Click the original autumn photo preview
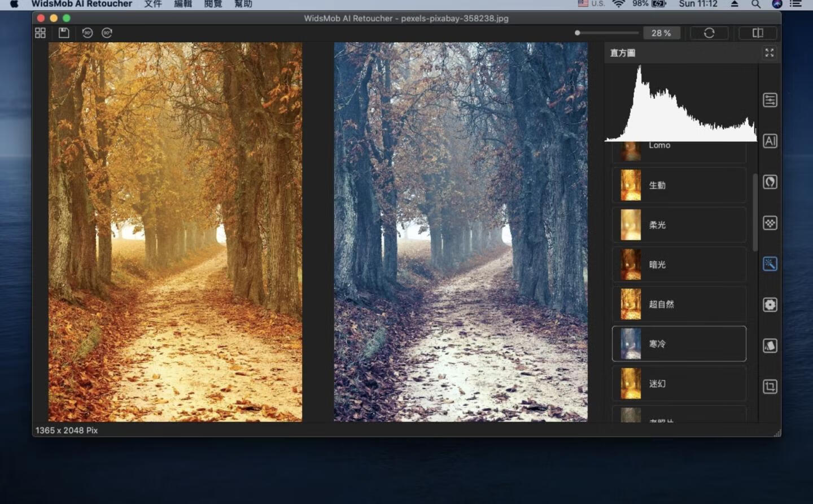 pyautogui.click(x=175, y=232)
